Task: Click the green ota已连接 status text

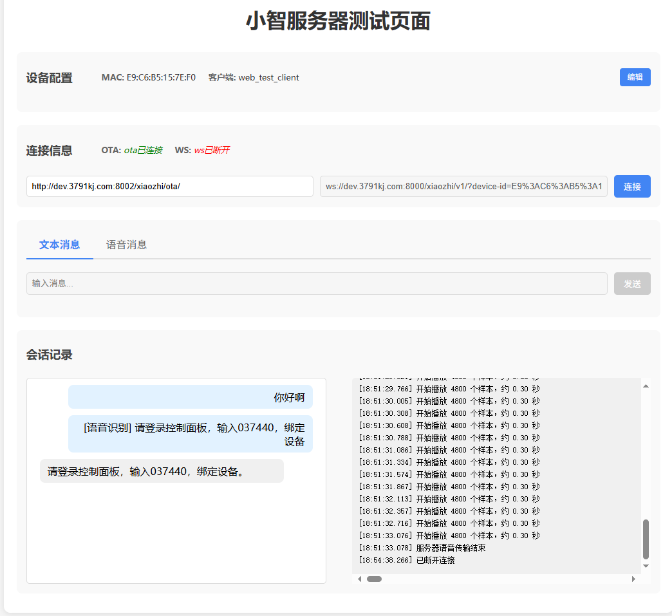Action: pos(143,151)
